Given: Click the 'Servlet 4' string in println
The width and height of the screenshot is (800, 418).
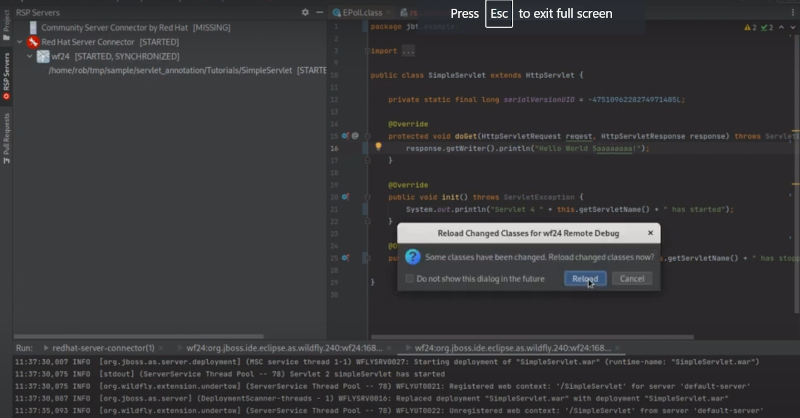Looking at the screenshot, I should point(515,209).
